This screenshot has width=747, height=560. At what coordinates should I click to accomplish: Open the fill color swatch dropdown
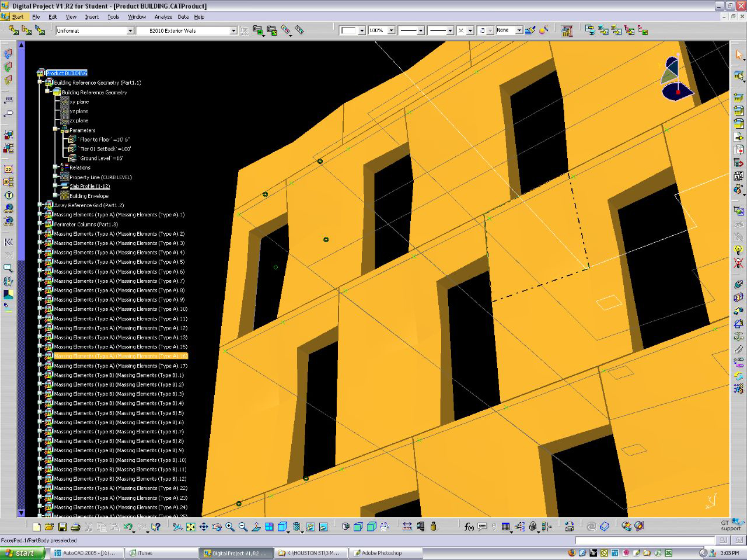tap(361, 30)
